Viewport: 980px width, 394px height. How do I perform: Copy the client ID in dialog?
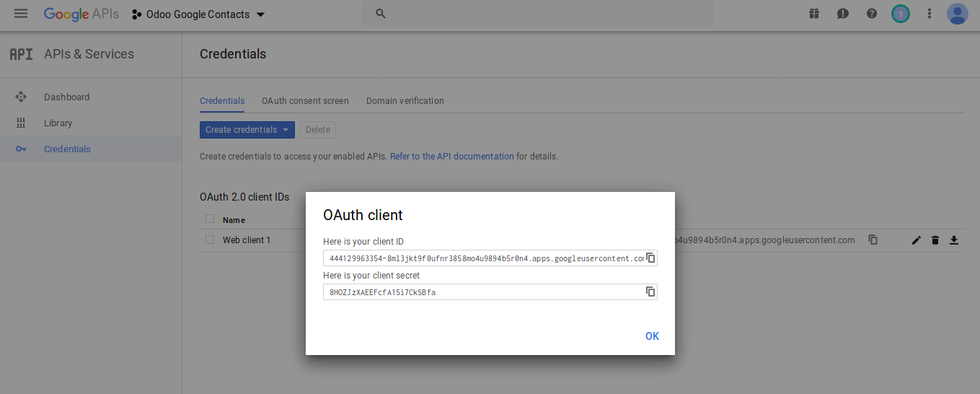[x=650, y=258]
